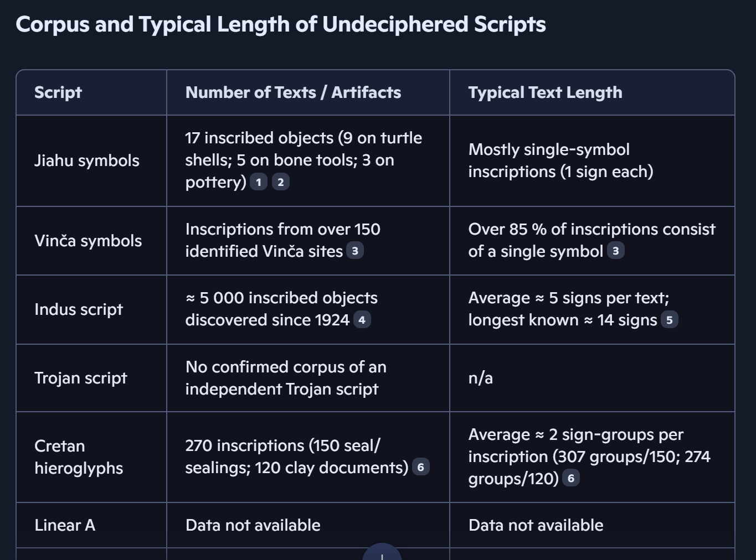
Task: Open citation 5 after 'longest known ≈ 14 signs'
Action: (x=669, y=320)
